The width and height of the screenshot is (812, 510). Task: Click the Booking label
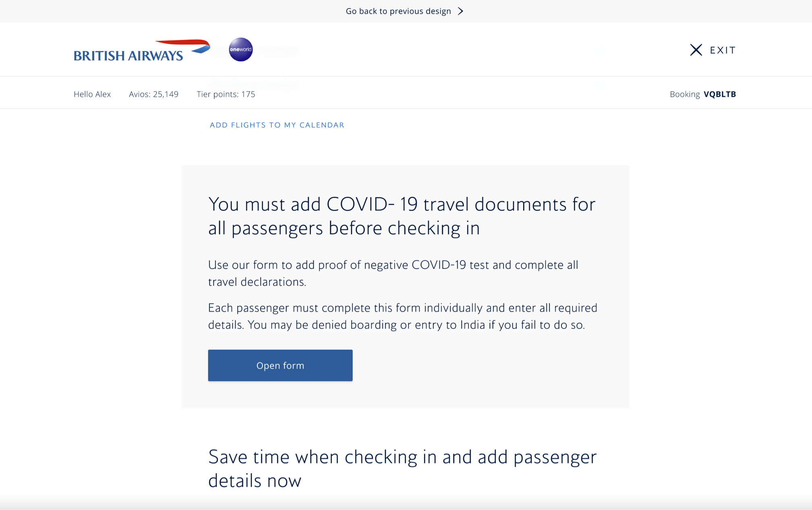(x=684, y=94)
